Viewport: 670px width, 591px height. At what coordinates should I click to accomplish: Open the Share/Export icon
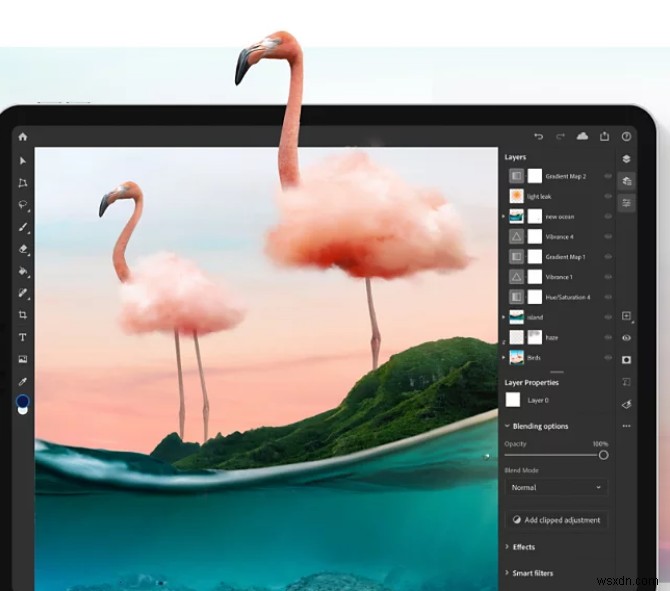click(604, 136)
